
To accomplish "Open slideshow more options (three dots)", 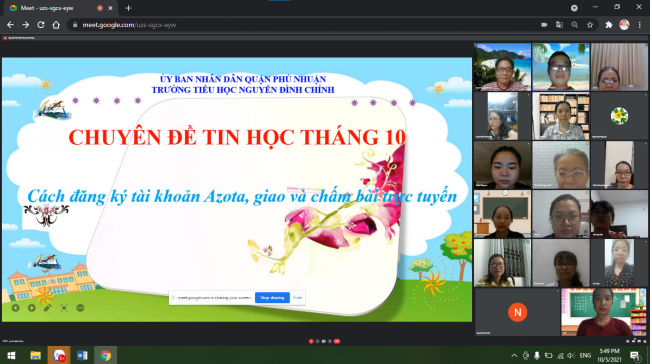I will click(x=80, y=308).
